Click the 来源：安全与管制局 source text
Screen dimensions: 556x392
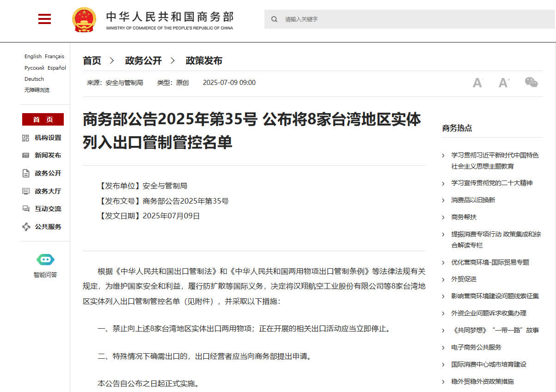click(x=115, y=83)
